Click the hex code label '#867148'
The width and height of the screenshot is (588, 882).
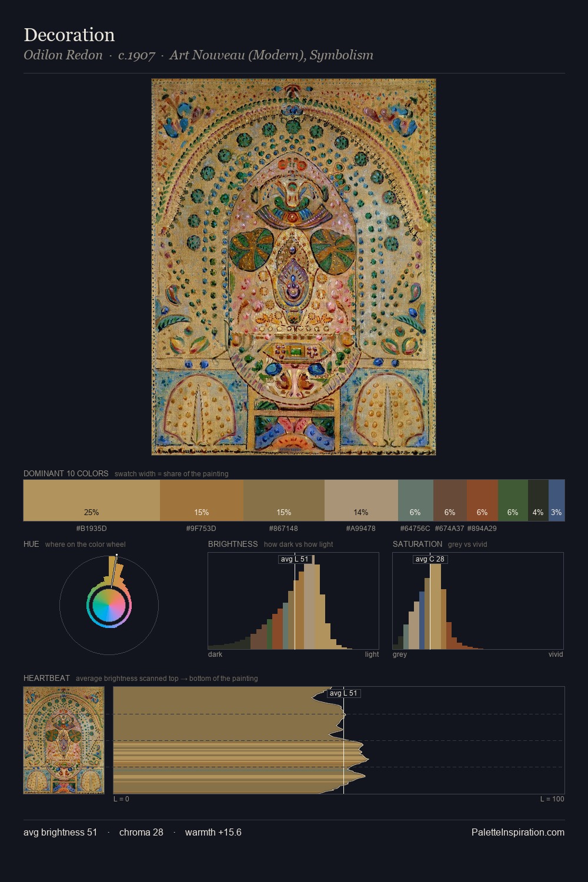284,529
